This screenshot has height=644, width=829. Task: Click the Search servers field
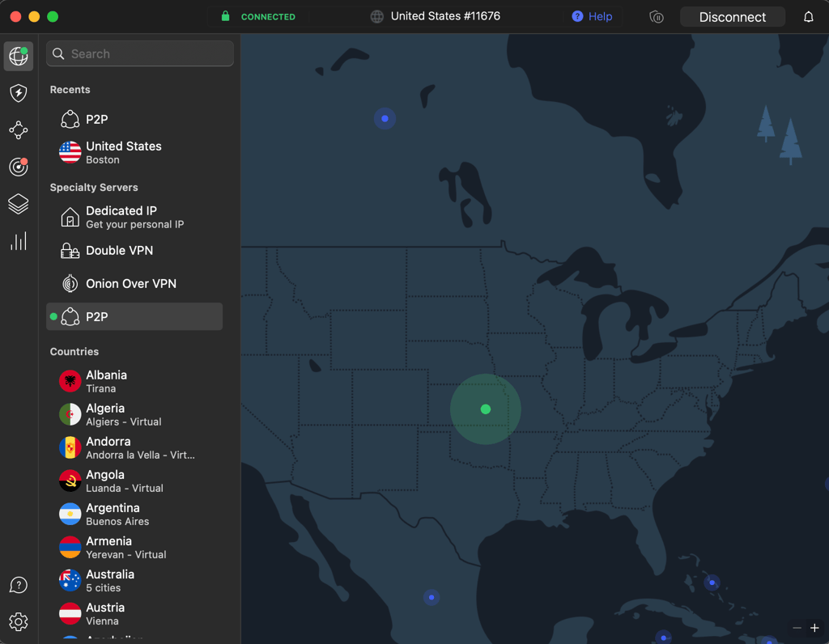coord(140,54)
